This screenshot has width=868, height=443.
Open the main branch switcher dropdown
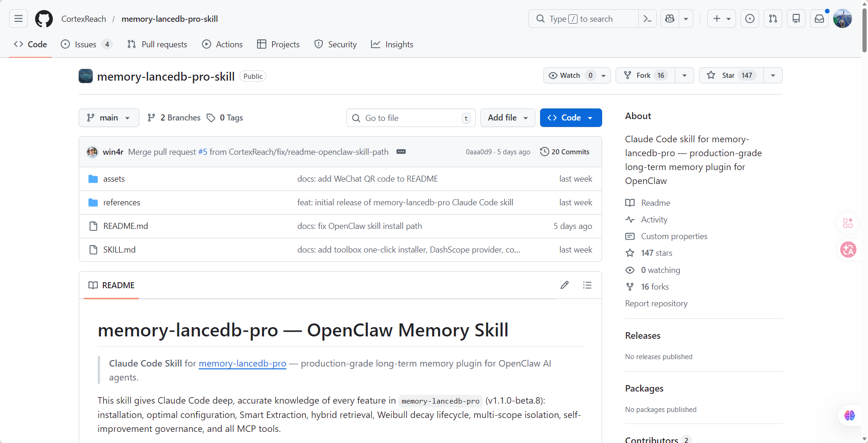109,118
